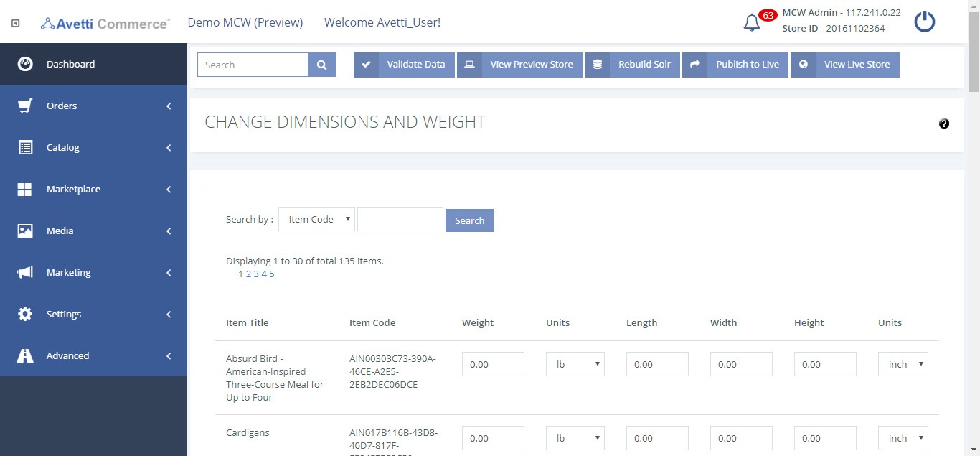Viewport: 980px width, 456px height.
Task: Open Absurd Bird weight units lb dropdown
Action: pyautogui.click(x=575, y=364)
